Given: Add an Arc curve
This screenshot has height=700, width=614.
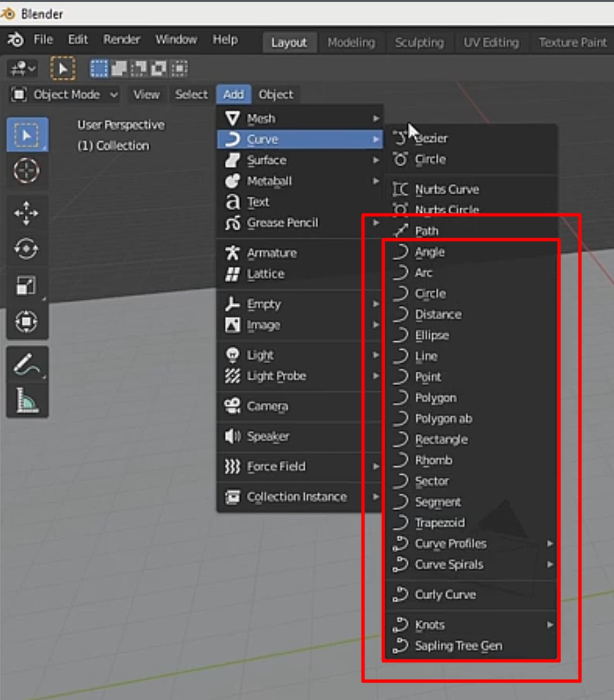Looking at the screenshot, I should click(x=472, y=273).
